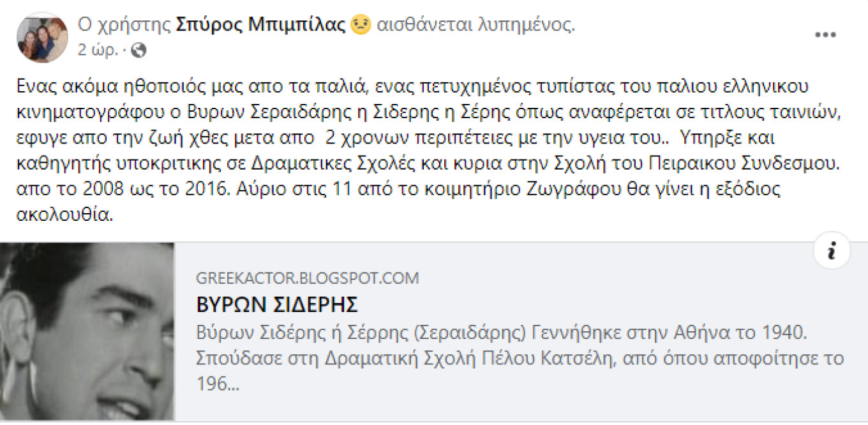Click the info "i" icon on link preview

pyautogui.click(x=831, y=252)
